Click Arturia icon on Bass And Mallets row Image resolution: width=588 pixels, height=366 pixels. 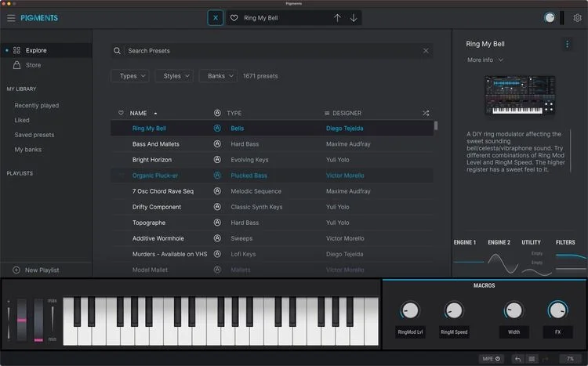click(217, 143)
